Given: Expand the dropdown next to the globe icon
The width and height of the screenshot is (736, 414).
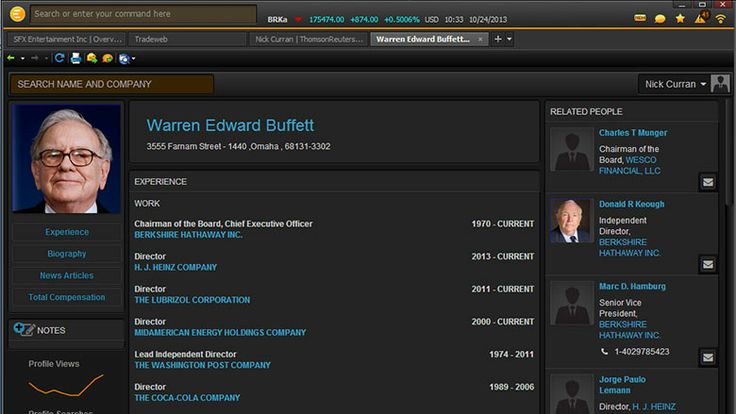Looking at the screenshot, I should point(134,59).
